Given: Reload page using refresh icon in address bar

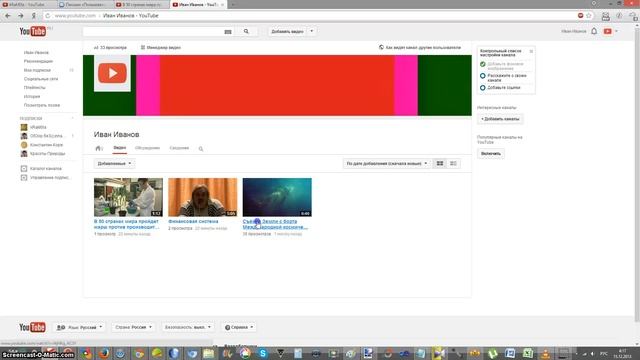Looking at the screenshot, I should click(x=48, y=16).
